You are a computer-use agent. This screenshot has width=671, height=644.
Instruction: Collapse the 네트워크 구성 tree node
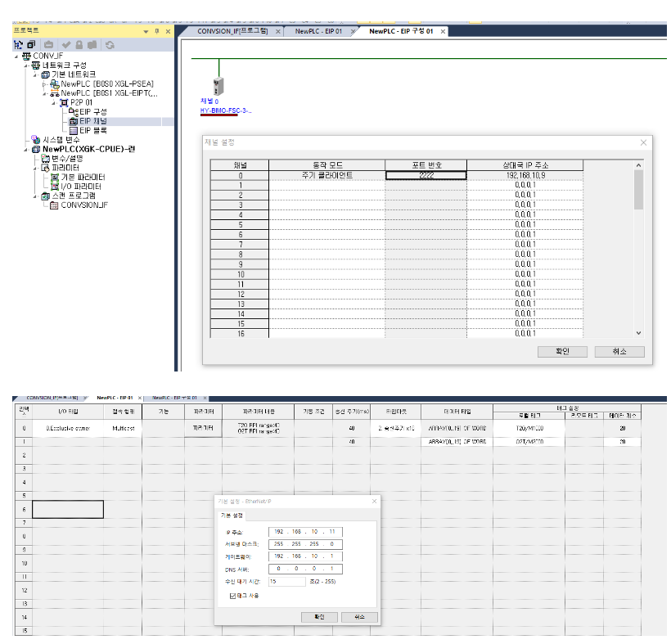coord(25,65)
